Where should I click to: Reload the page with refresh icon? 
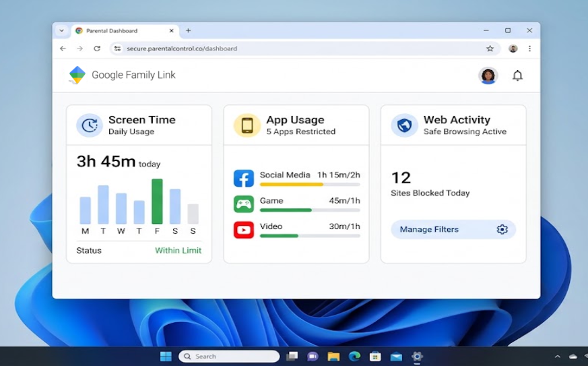pos(97,49)
